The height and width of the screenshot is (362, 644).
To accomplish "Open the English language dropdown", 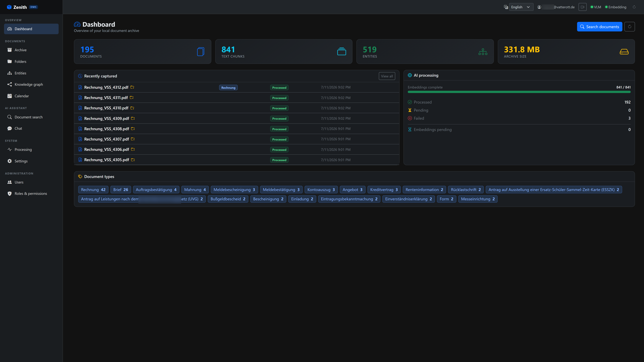I will (521, 7).
